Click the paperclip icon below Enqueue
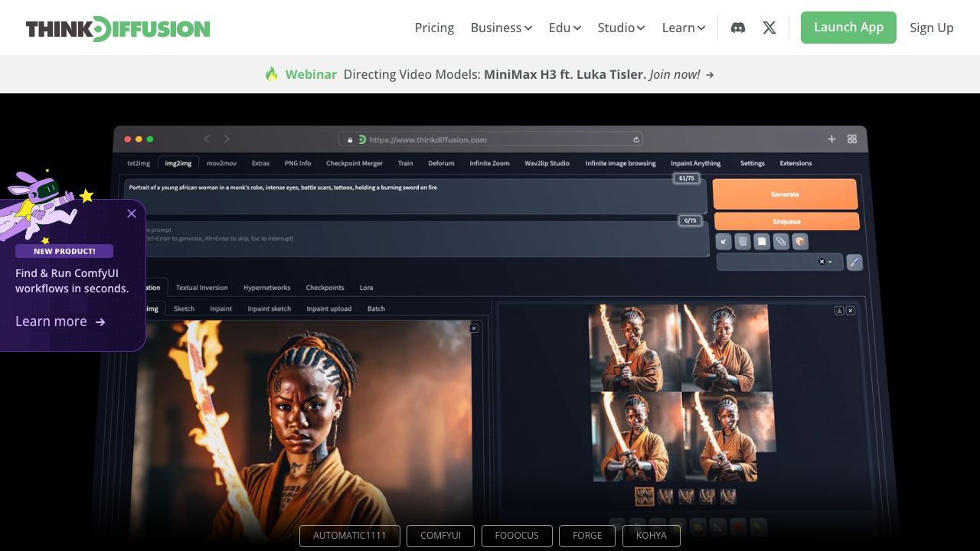Image resolution: width=980 pixels, height=551 pixels. pos(781,242)
